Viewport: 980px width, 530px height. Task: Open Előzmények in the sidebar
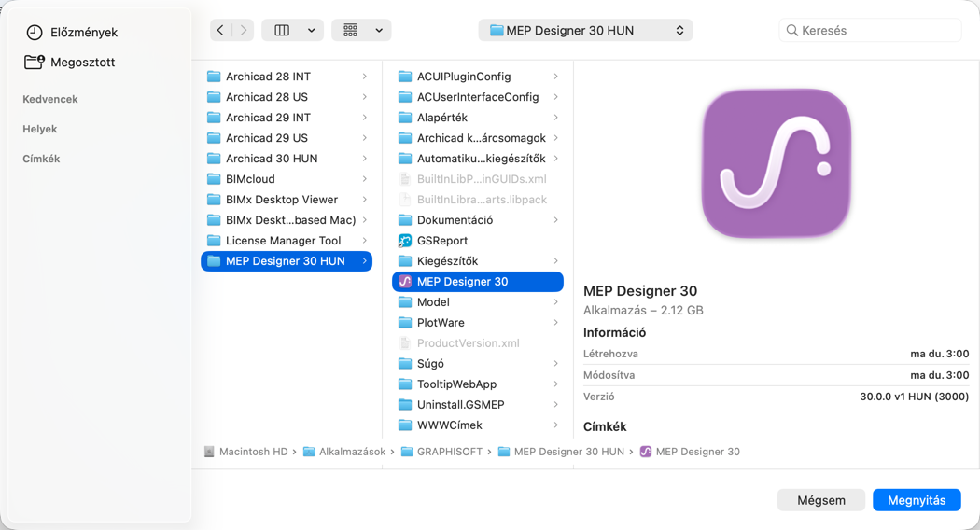(x=71, y=32)
